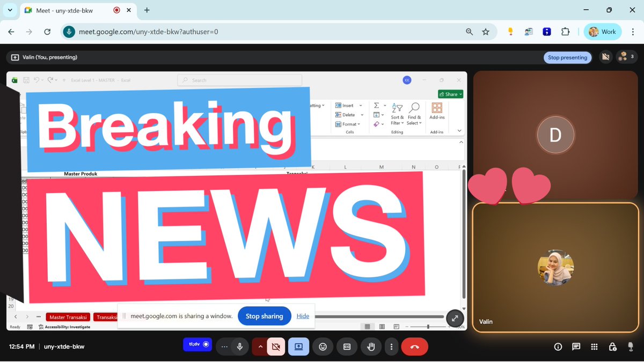The image size is (644, 362).
Task: Show participants list with count 3
Action: pyautogui.click(x=626, y=56)
